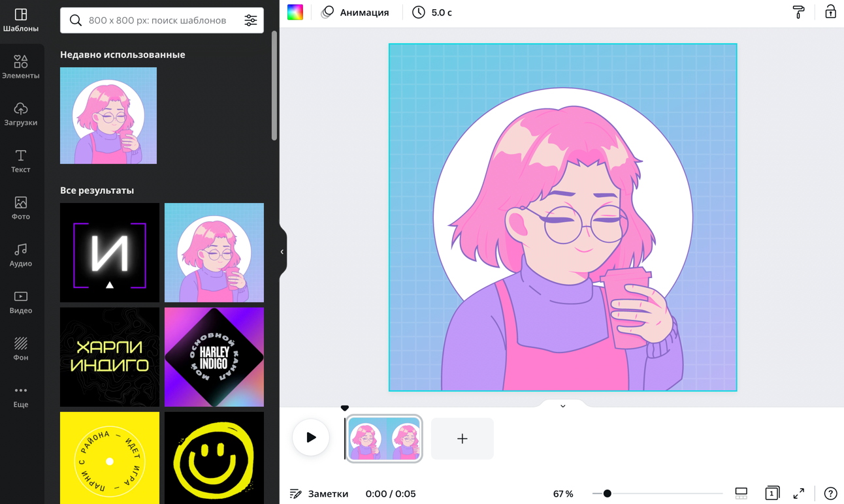
Task: Collapse the timeline with chevron
Action: [562, 406]
